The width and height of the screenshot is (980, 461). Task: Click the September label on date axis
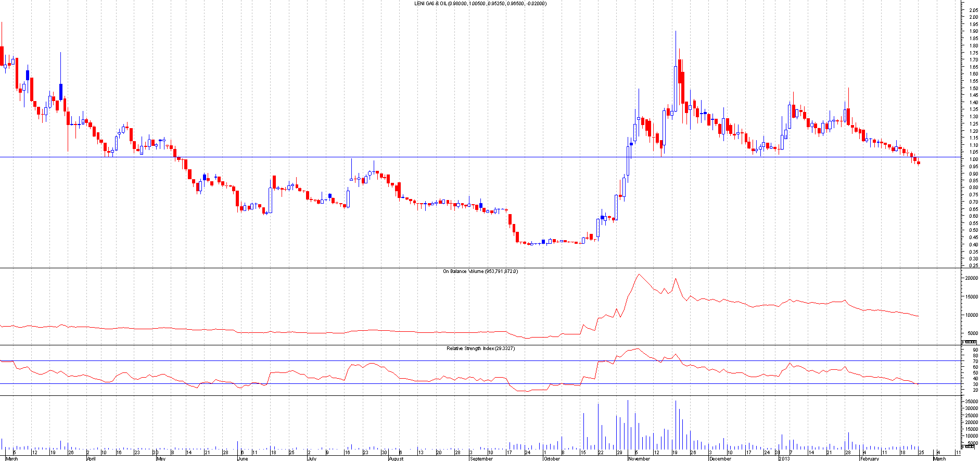pos(481,458)
